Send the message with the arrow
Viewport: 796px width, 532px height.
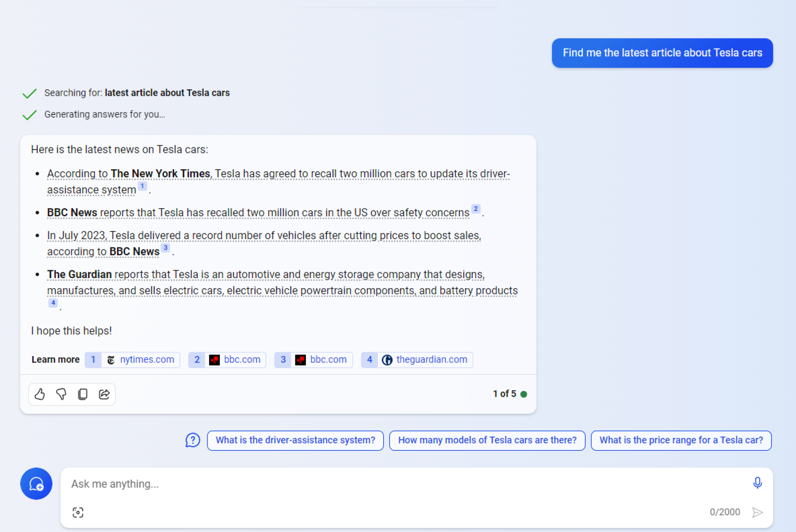click(757, 512)
